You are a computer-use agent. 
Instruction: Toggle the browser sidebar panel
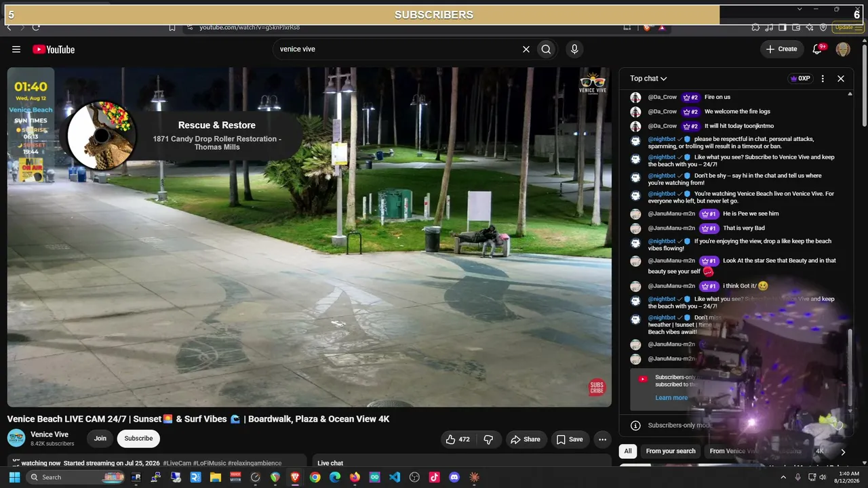click(x=783, y=28)
